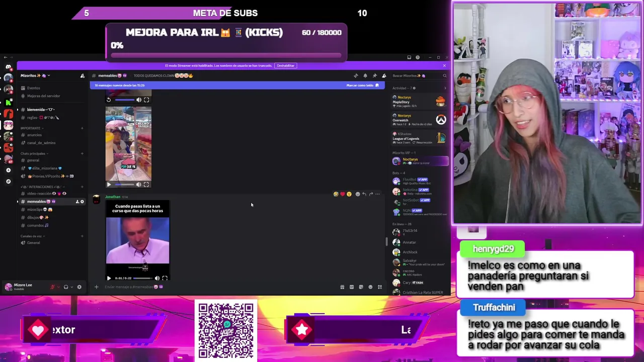
Task: Open the sticker picker icon
Action: 361,287
